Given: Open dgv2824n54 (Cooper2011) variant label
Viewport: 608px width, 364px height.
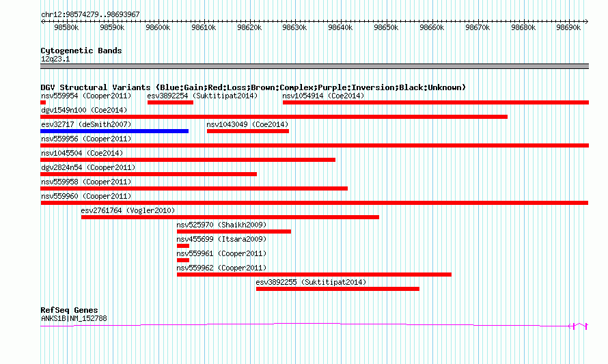Looking at the screenshot, I should (88, 167).
